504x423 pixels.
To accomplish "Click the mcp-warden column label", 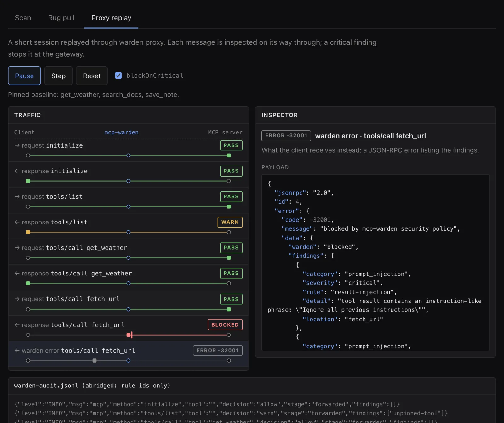I will 121,132.
